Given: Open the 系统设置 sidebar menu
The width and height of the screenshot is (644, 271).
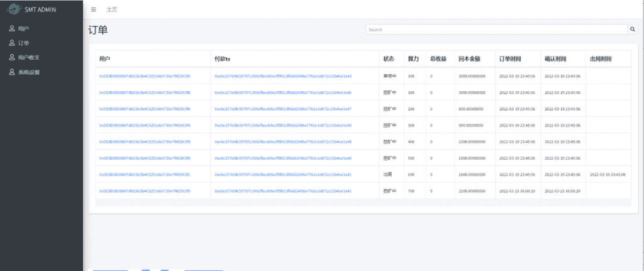Looking at the screenshot, I should tap(25, 72).
